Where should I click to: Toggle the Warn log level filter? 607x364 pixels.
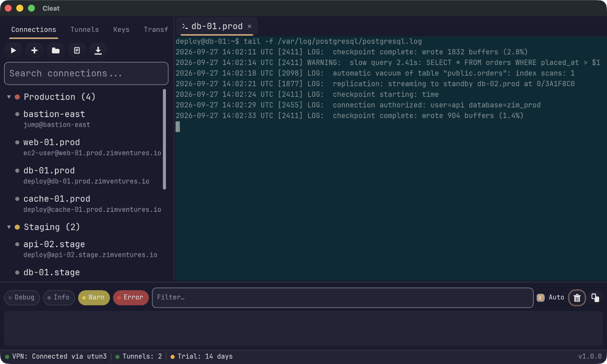tap(94, 298)
